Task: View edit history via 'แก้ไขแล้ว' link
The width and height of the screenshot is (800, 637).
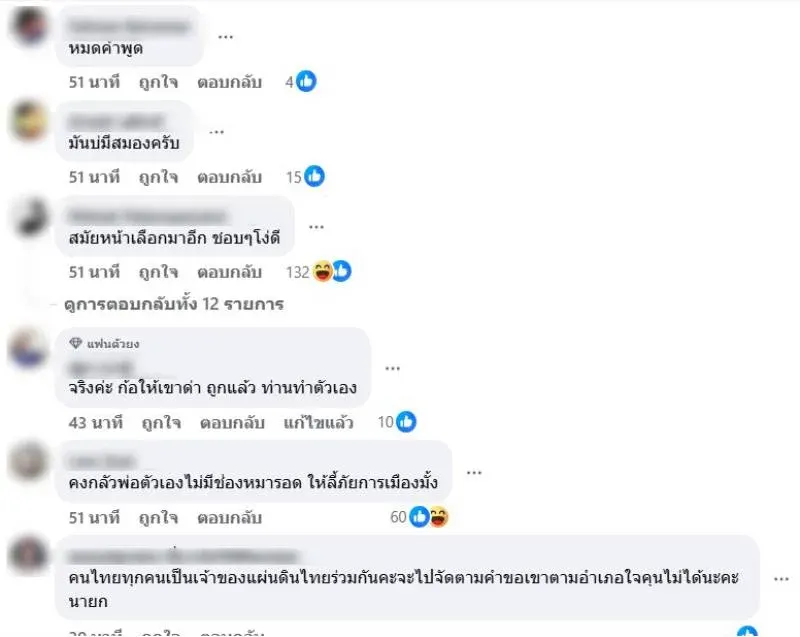Action: (318, 423)
